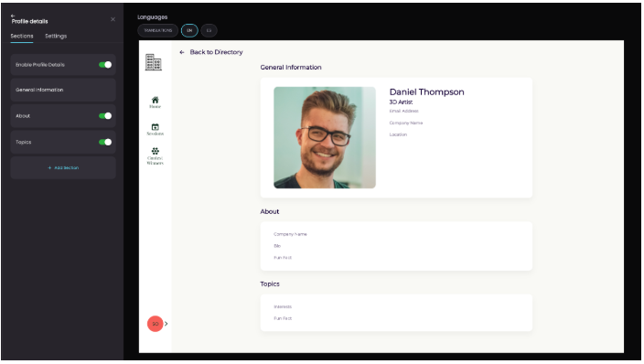Click Interests in the Topics card
The width and height of the screenshot is (644, 364).
pos(283,307)
